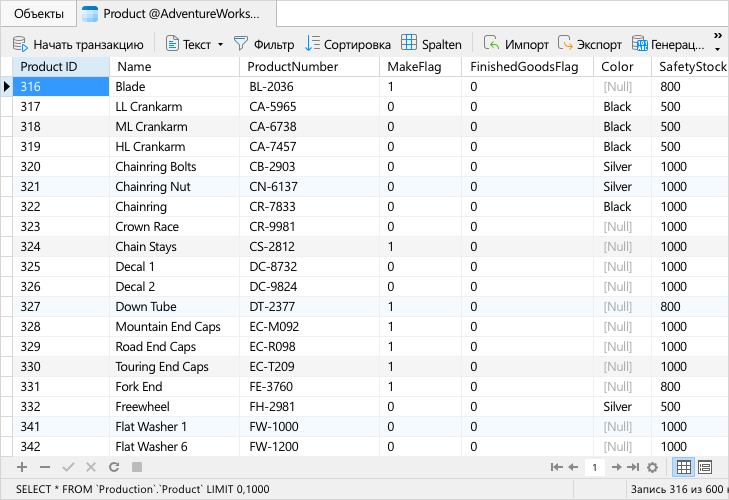Screen dimensions: 729x500
Task: Click product number CA-7457
Action: 310,147
